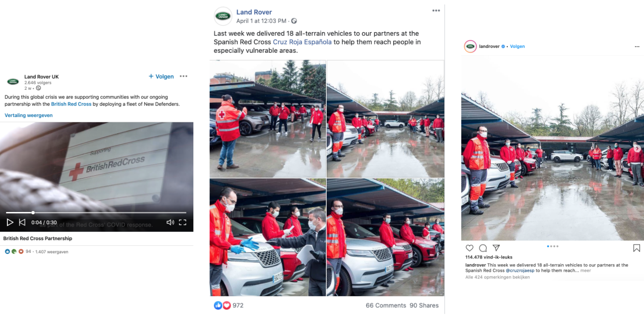Like the Instagram post with the heart icon
Viewport: 644px width, 318px height.
pyautogui.click(x=470, y=248)
